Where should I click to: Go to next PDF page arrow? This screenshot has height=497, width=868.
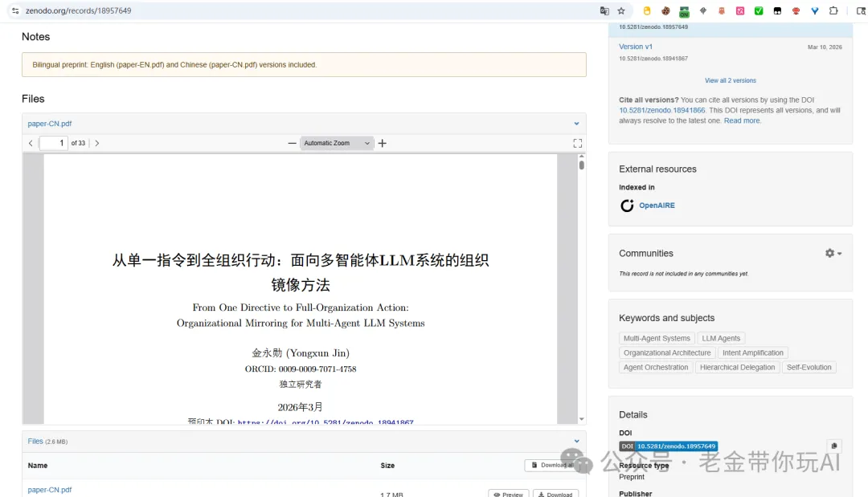[97, 143]
